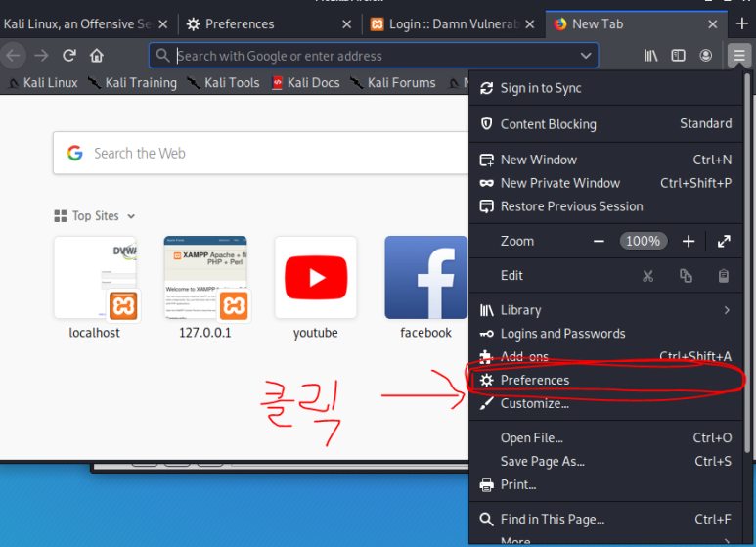Click the Copy icon in Edit row
Viewport: 756px width, 547px height.
pos(686,276)
